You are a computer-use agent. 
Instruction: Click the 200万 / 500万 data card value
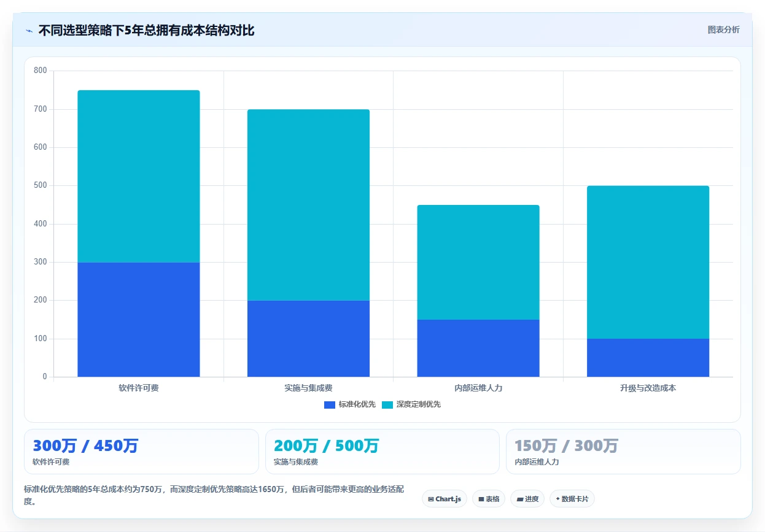(327, 446)
